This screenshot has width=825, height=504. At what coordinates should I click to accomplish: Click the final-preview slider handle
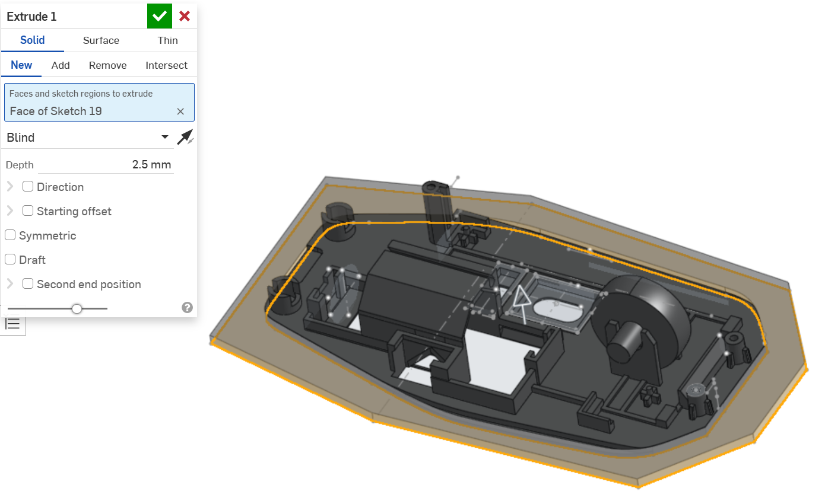tap(77, 308)
